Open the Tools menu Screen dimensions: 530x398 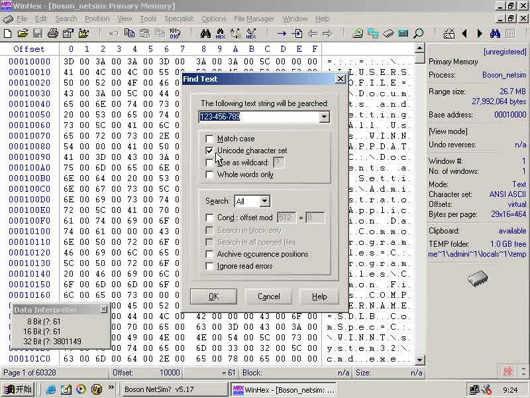(x=148, y=19)
